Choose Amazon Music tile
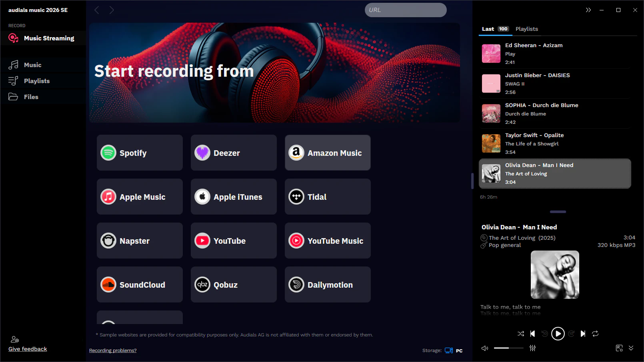The height and width of the screenshot is (362, 644). (328, 153)
